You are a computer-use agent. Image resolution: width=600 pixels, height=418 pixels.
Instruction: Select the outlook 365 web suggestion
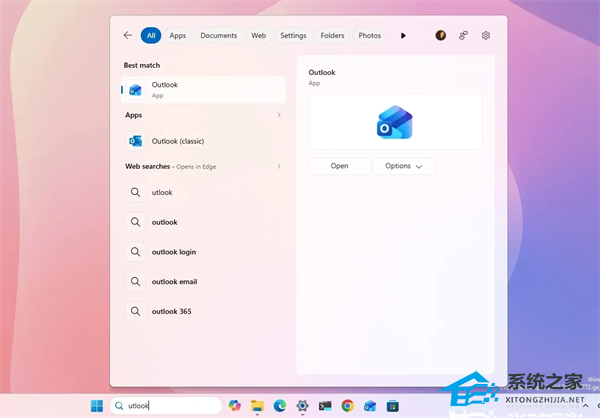[203, 311]
